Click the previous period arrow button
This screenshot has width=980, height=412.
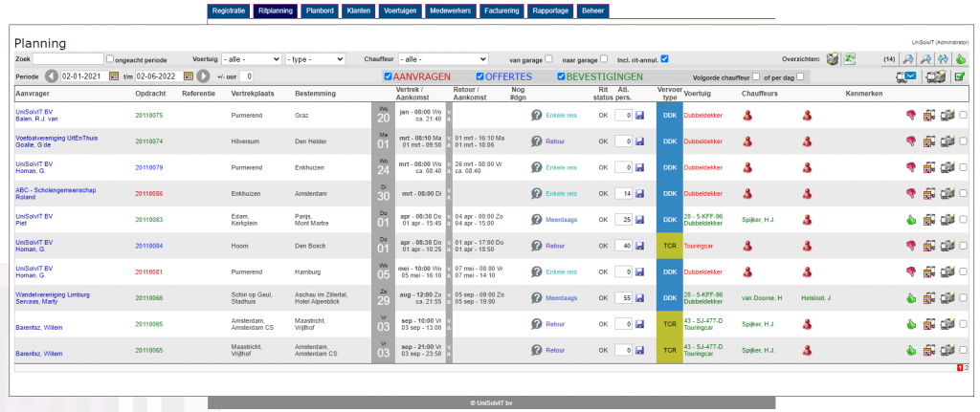(52, 76)
